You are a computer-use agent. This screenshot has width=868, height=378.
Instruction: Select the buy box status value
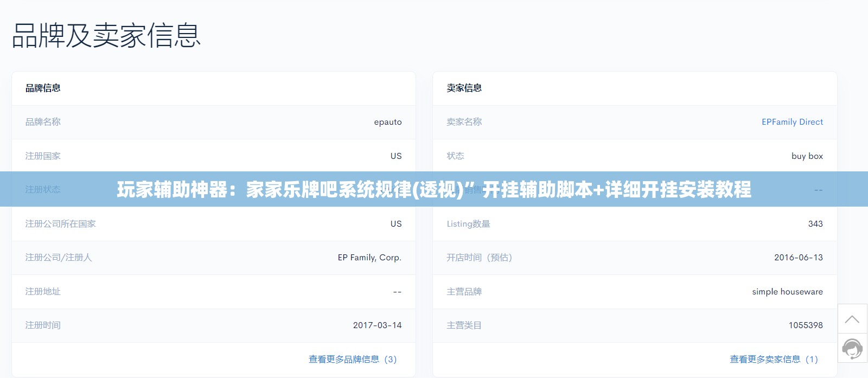[807, 156]
